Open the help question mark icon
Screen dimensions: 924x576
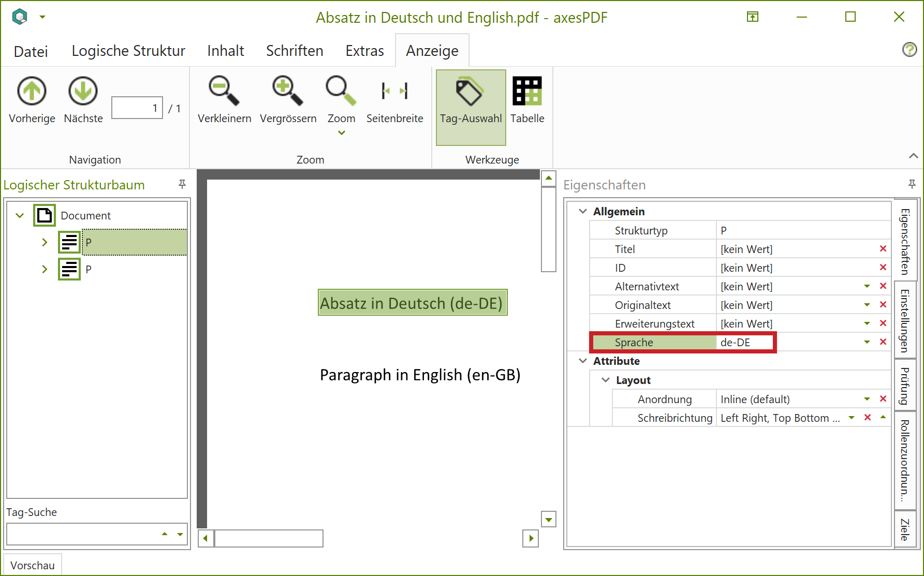[x=910, y=49]
